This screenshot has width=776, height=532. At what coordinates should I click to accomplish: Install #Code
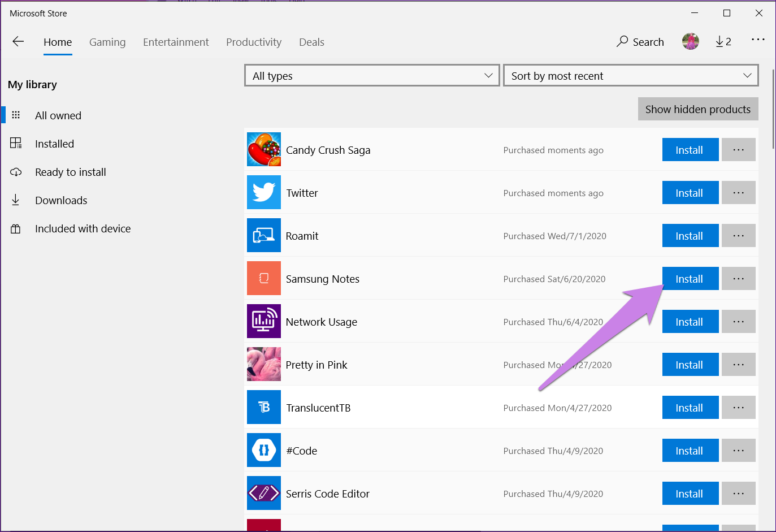tap(690, 451)
